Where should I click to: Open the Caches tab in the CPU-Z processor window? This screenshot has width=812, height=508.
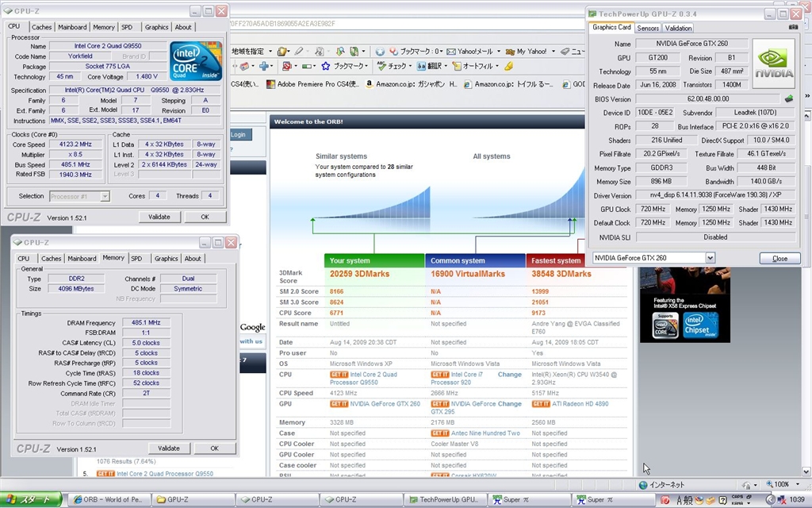coord(41,27)
